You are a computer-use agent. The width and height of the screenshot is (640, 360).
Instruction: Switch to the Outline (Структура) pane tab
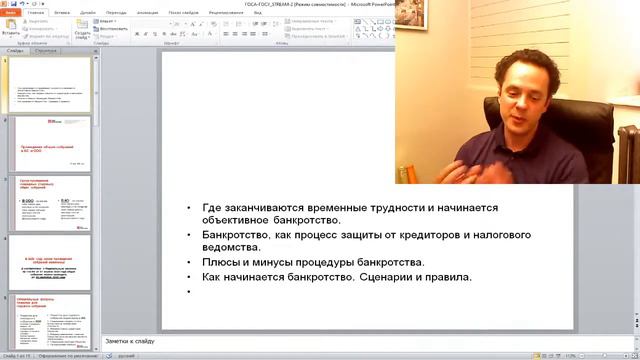pos(45,51)
